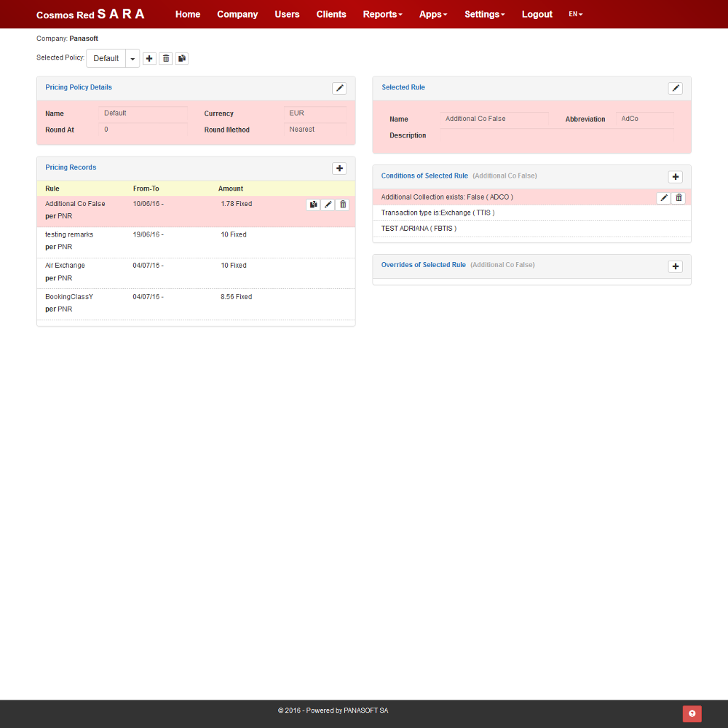Image resolution: width=728 pixels, height=728 pixels.
Task: Edit Pricing Policy Details with pencil icon
Action: click(339, 88)
